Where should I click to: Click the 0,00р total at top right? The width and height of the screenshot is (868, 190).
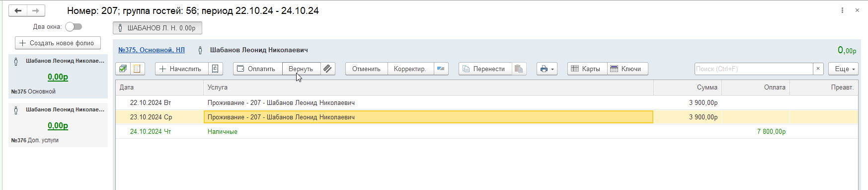[x=847, y=50]
